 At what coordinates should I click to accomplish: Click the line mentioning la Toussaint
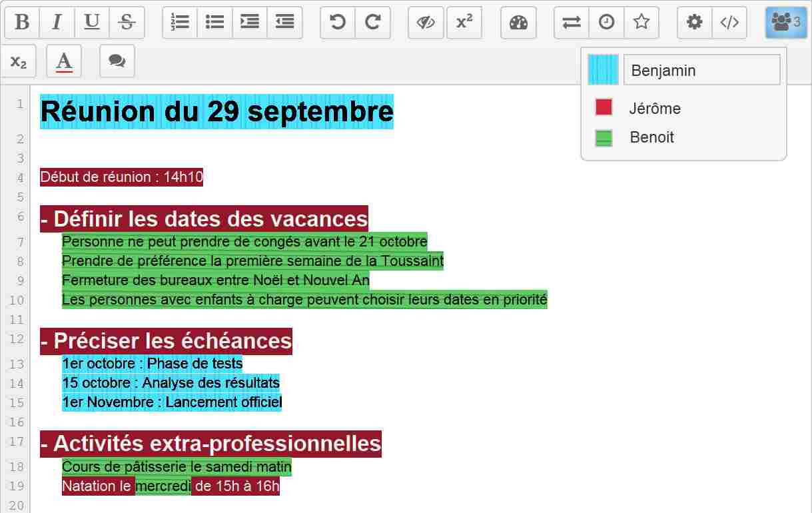click(x=252, y=260)
